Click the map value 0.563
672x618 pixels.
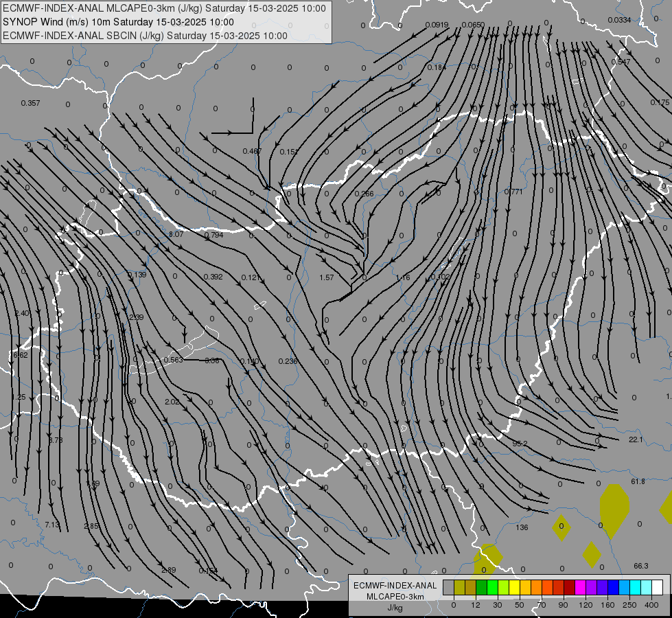point(174,360)
